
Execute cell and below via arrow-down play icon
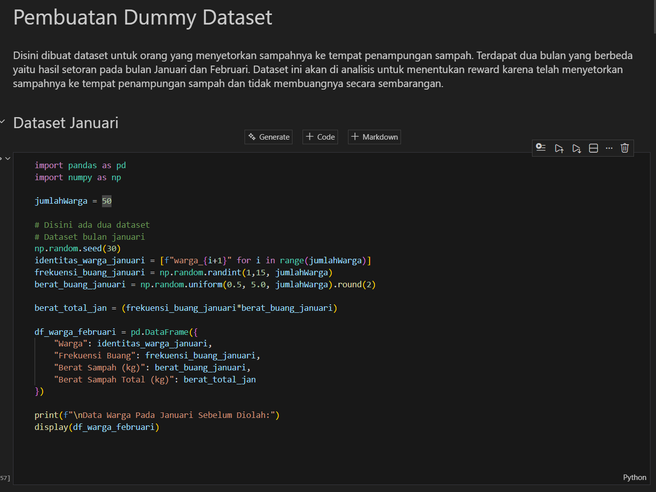tap(576, 148)
